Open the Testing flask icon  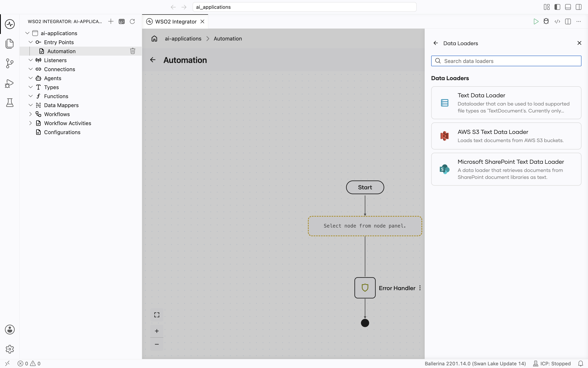tap(10, 102)
